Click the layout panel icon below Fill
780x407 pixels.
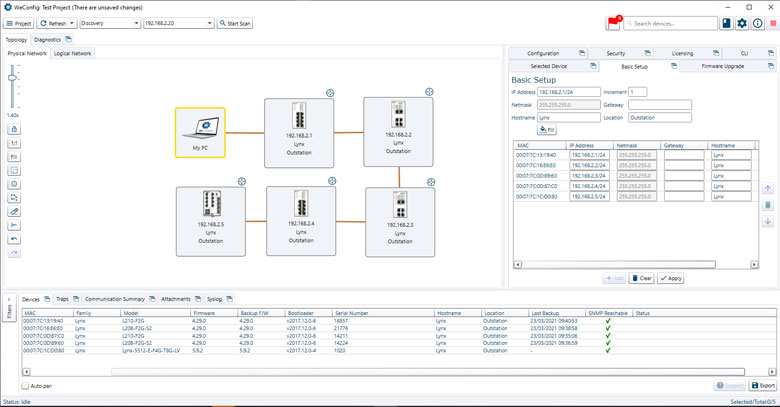click(x=14, y=171)
